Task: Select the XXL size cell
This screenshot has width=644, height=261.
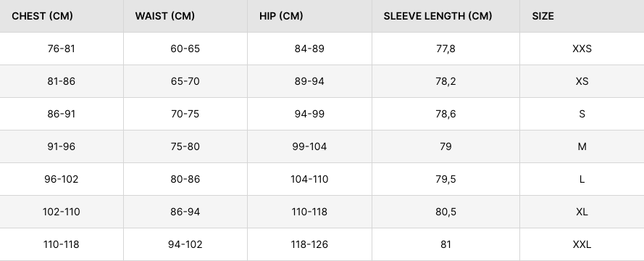Action: (582, 244)
